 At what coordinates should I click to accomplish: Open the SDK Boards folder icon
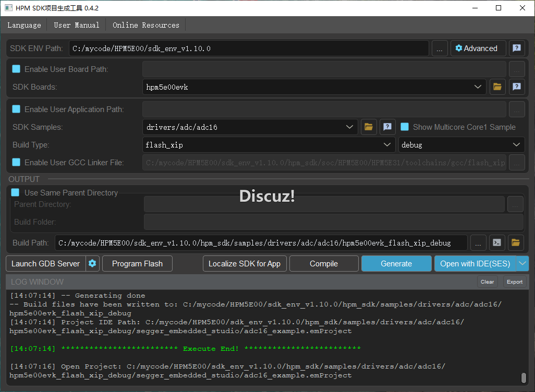(497, 87)
